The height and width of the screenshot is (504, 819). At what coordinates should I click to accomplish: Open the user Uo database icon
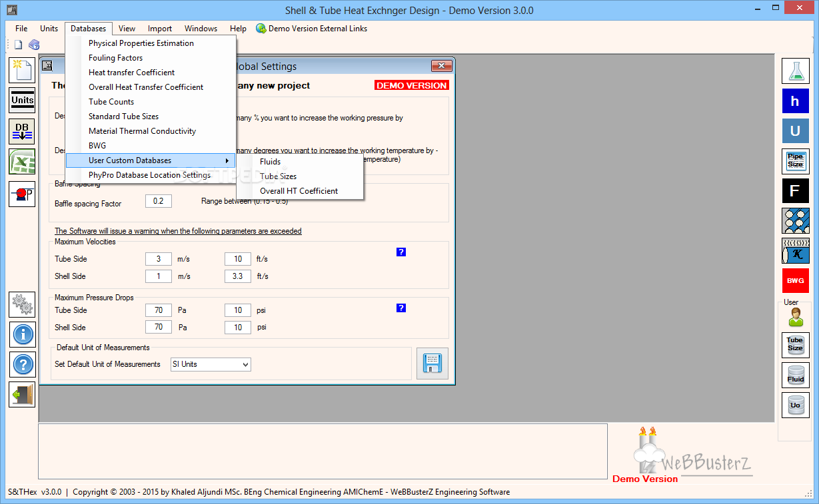point(795,405)
